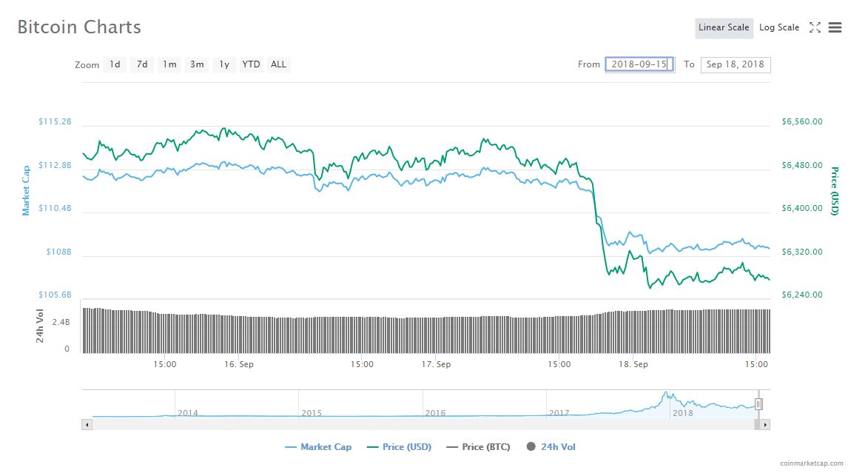Grab the navigator range handle

[x=758, y=404]
